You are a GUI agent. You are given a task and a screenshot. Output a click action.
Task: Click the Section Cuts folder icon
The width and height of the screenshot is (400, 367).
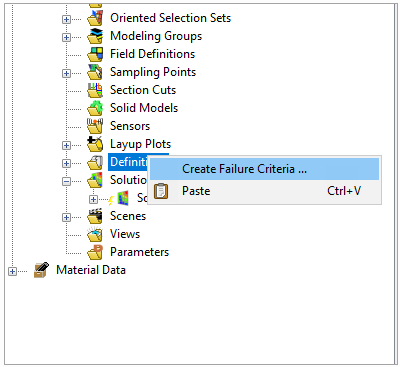(x=95, y=90)
